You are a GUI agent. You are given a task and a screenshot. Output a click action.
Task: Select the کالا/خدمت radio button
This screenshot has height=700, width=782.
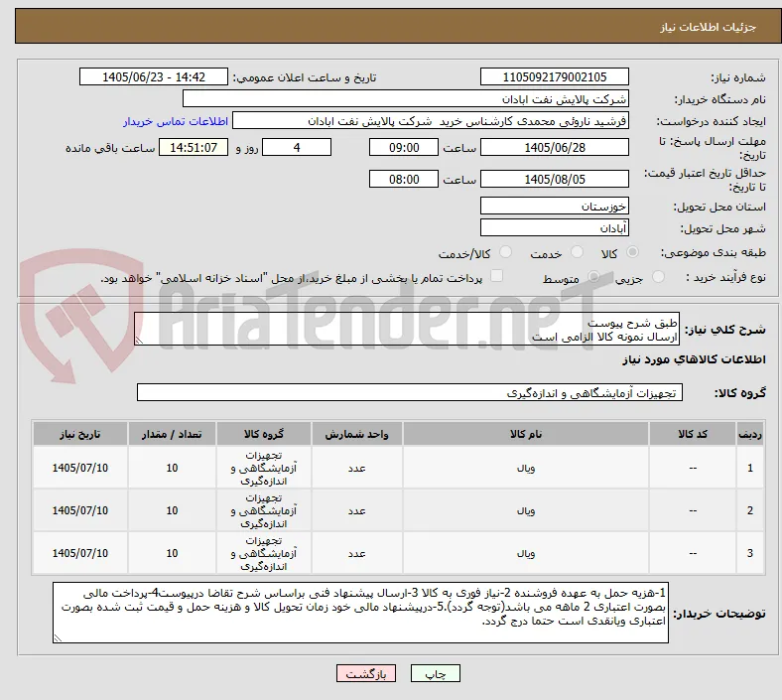coord(506,252)
